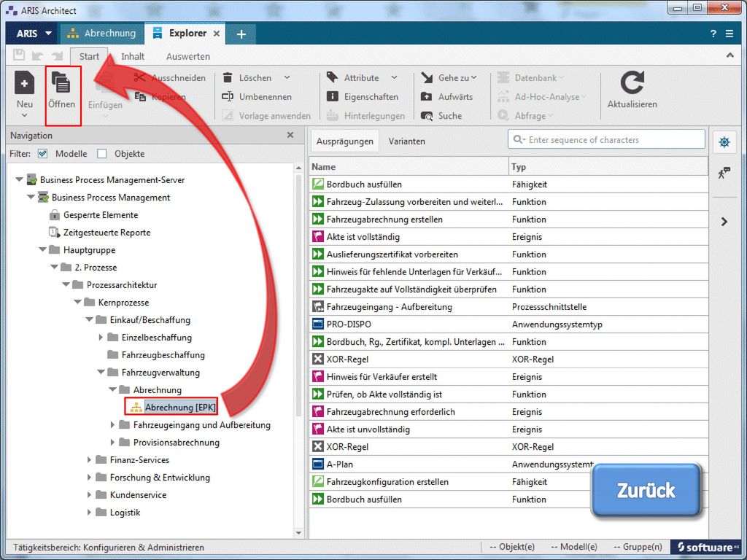Screen dimensions: 747x560
Task: Click the Abrechnung [EPK] model icon
Action: 136,408
